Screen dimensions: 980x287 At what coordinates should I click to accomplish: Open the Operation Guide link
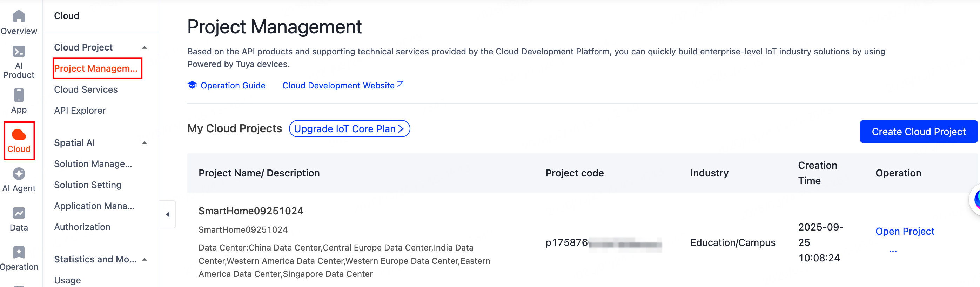[233, 85]
